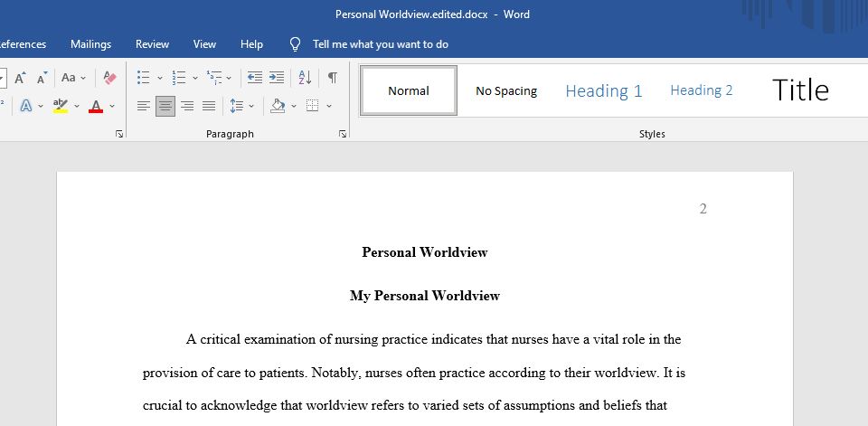868x426 pixels.
Task: Click the 'My Personal Worldview' subheading
Action: (x=425, y=296)
